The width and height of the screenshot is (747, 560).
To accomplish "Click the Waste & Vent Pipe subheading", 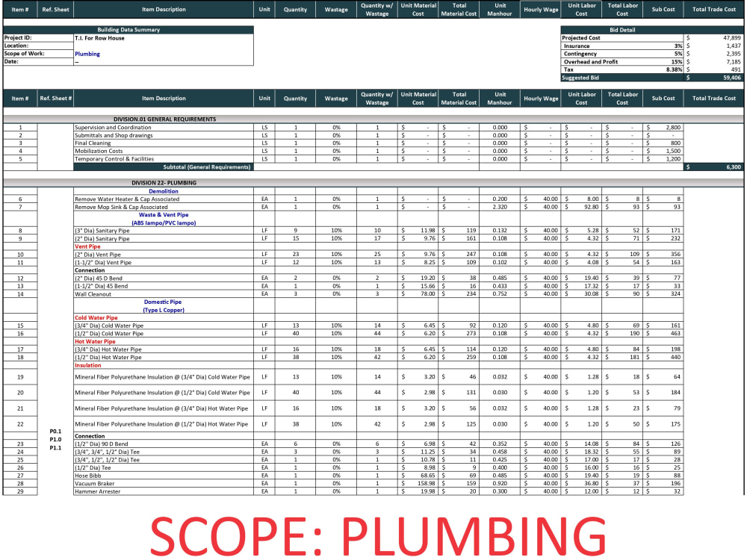I will pos(164,215).
